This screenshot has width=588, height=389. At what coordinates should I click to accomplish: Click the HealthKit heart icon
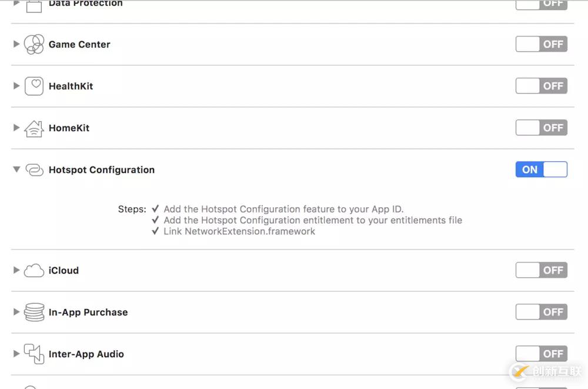click(34, 86)
